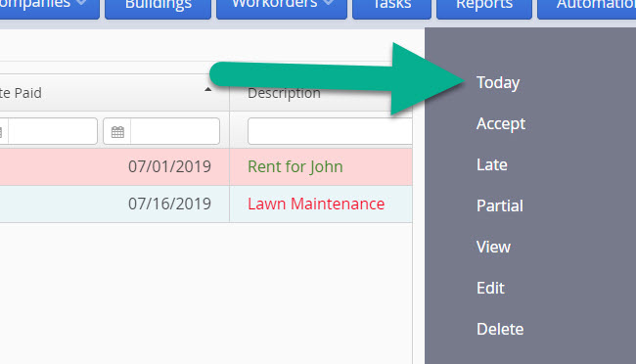Select View from the context menu

click(493, 247)
